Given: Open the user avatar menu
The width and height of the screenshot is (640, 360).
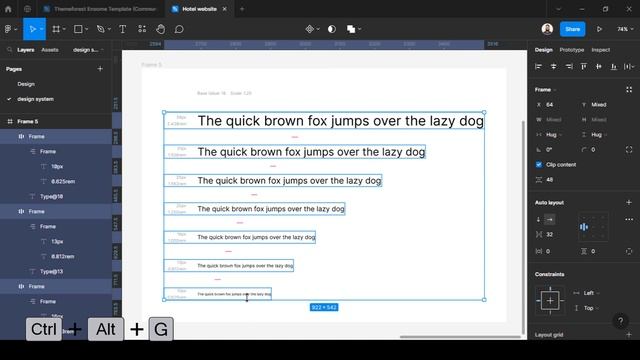Looking at the screenshot, I should tap(547, 29).
